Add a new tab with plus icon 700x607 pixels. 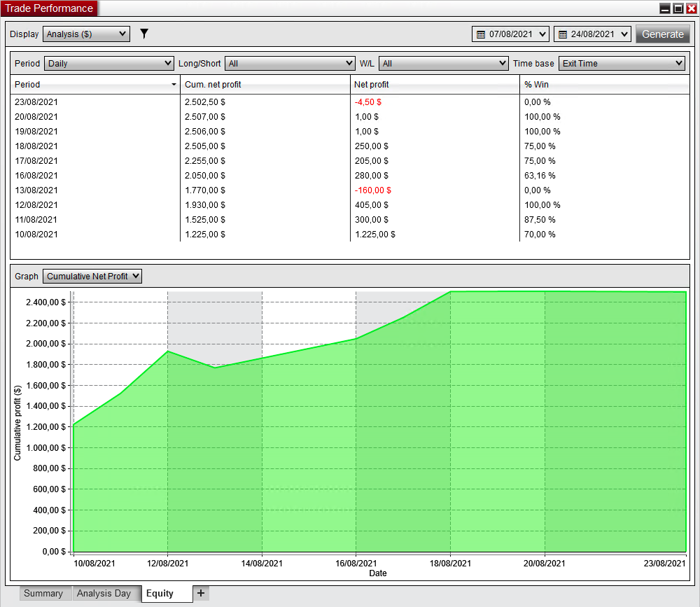point(201,593)
